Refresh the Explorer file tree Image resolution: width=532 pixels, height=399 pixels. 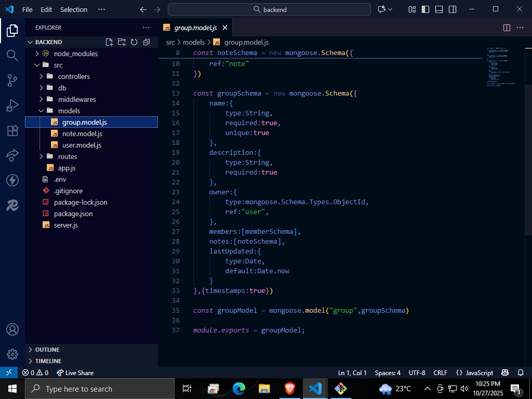pyautogui.click(x=134, y=42)
